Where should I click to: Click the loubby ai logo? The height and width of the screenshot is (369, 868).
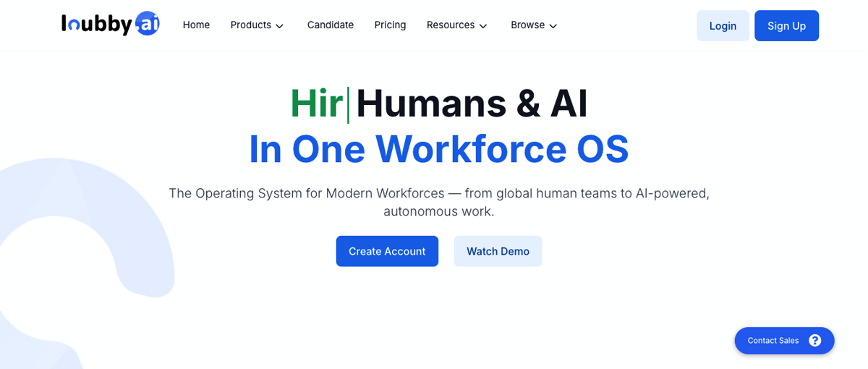pyautogui.click(x=111, y=25)
